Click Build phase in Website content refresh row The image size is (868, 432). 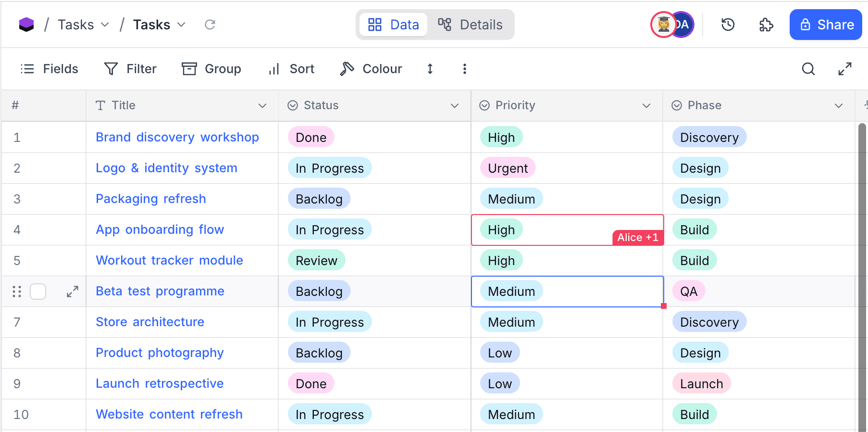tap(694, 414)
